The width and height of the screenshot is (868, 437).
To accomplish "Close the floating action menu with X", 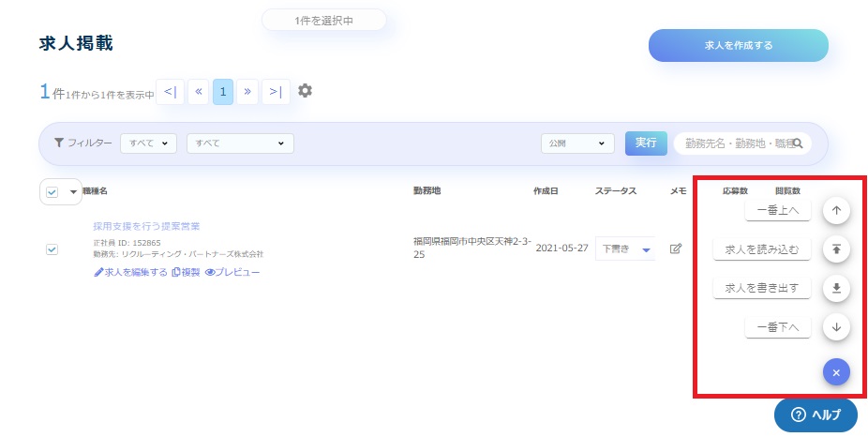I will tap(835, 371).
